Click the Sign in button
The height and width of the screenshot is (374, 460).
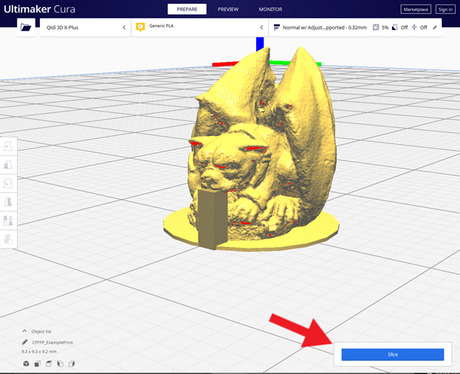coord(445,9)
